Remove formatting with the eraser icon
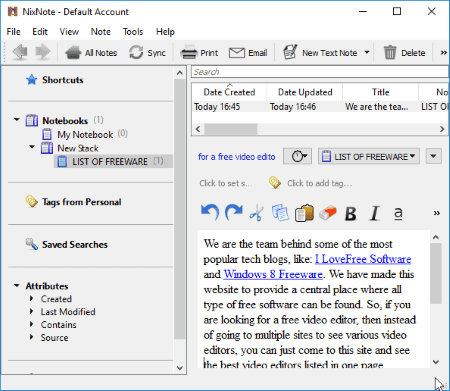Image resolution: width=450 pixels, height=391 pixels. click(x=328, y=213)
